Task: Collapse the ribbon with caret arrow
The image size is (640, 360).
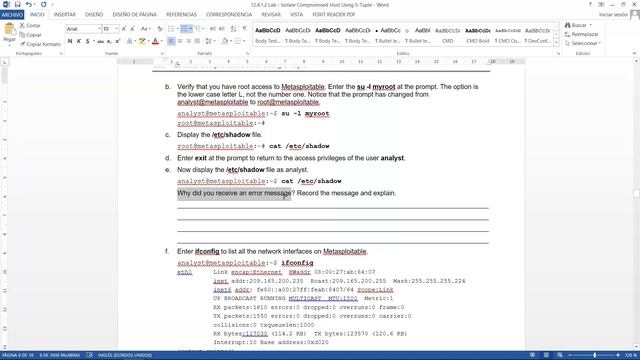Action: point(634,53)
